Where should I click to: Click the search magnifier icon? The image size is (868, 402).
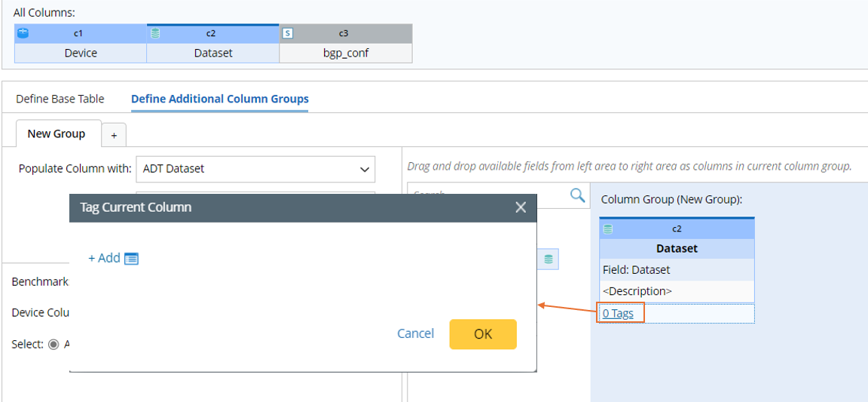click(x=577, y=196)
